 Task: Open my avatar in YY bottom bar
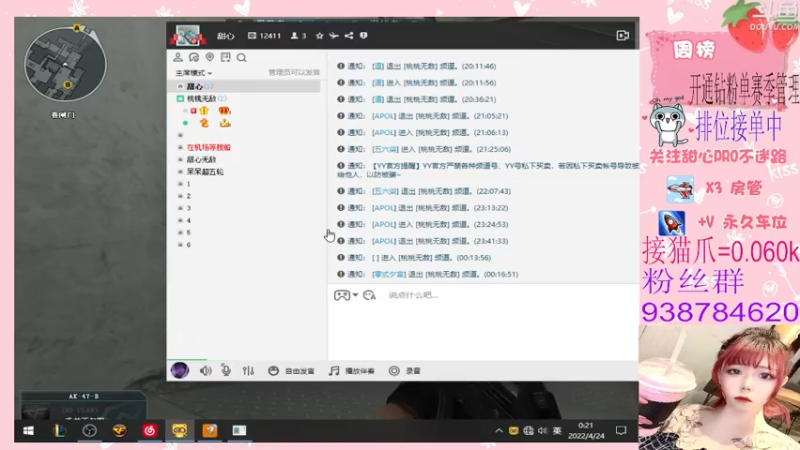180,370
